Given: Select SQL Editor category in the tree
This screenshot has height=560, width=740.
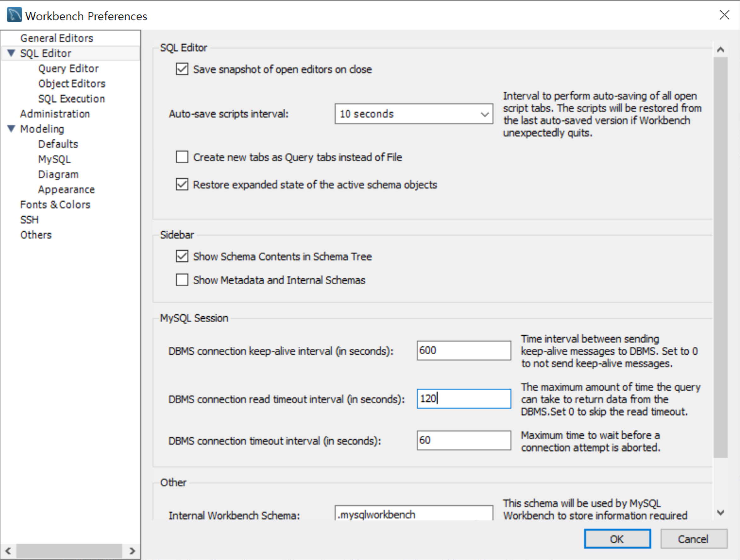Looking at the screenshot, I should 45,53.
